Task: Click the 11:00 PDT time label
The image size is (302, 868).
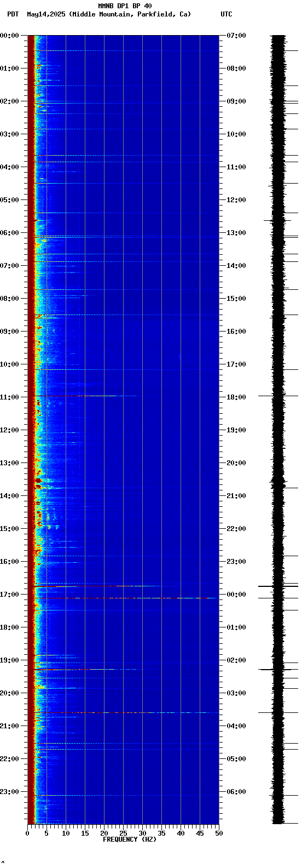Action: [x=9, y=397]
